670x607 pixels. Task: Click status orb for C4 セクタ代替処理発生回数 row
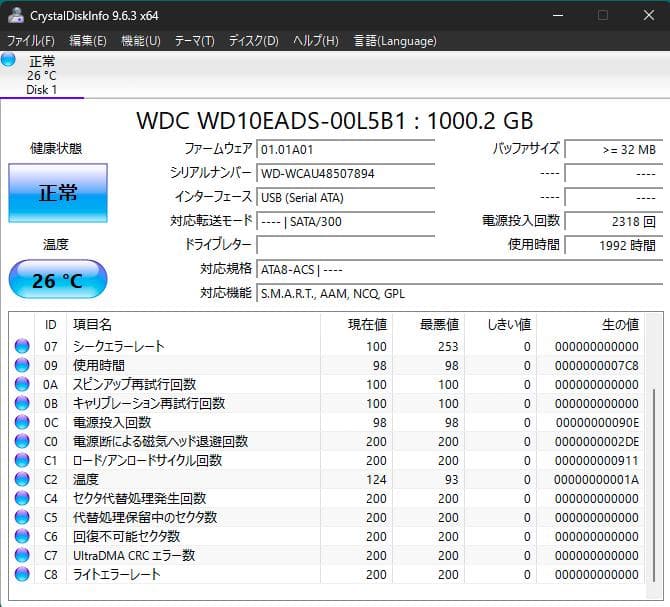coord(22,498)
